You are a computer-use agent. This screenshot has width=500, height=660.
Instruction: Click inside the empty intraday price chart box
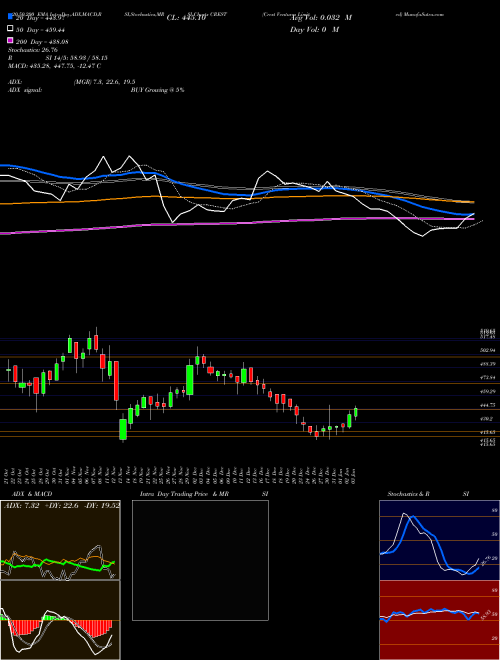click(200, 560)
